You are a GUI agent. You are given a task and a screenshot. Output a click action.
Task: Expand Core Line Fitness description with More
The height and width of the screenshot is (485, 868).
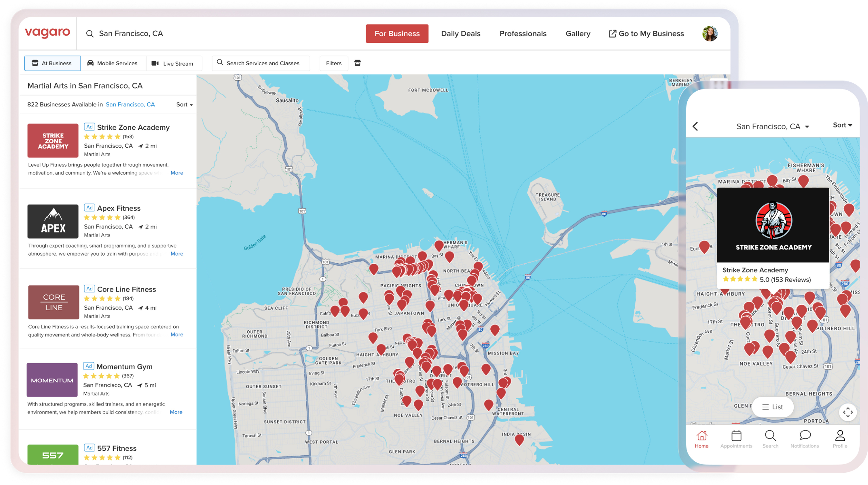coord(177,335)
